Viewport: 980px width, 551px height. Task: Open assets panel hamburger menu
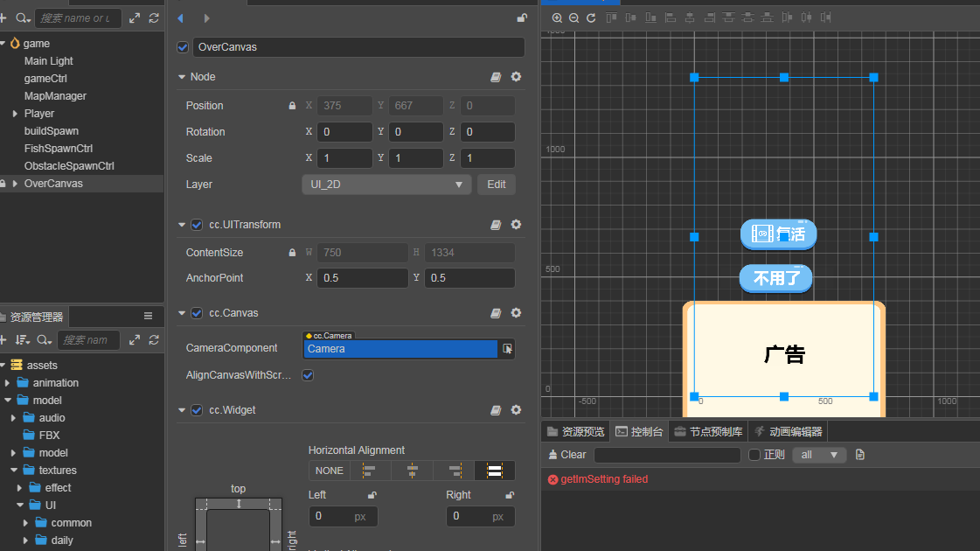pyautogui.click(x=148, y=316)
